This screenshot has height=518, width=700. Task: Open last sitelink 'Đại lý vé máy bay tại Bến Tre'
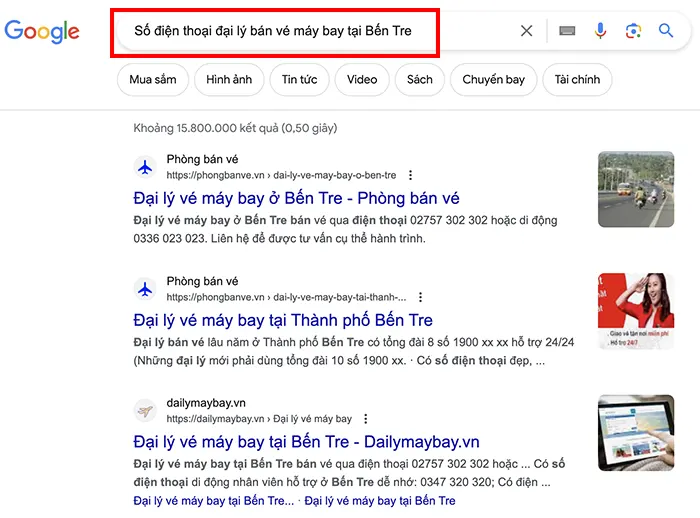click(380, 501)
